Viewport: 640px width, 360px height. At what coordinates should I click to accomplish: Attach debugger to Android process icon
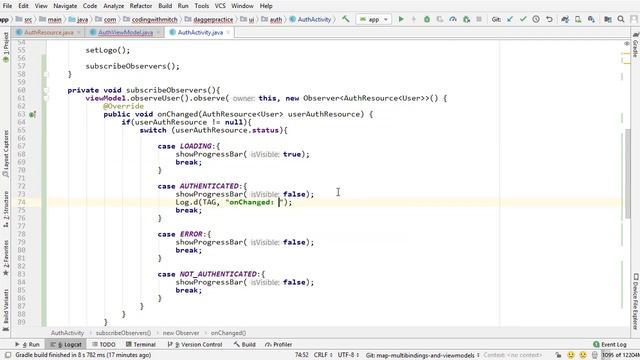466,19
